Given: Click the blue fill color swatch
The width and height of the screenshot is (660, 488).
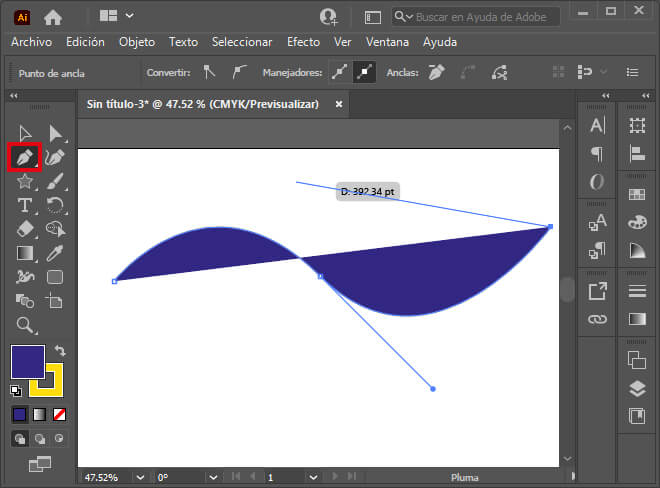Looking at the screenshot, I should coord(27,362).
